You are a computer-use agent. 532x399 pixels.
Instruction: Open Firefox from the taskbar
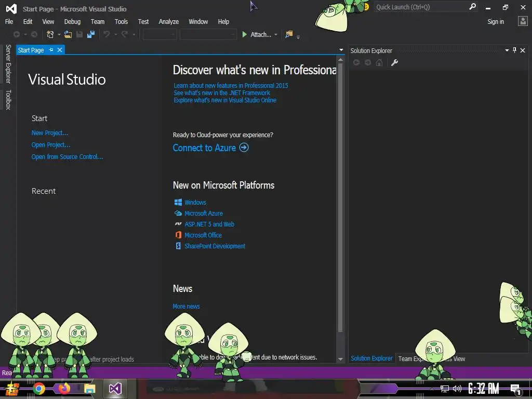click(x=64, y=389)
